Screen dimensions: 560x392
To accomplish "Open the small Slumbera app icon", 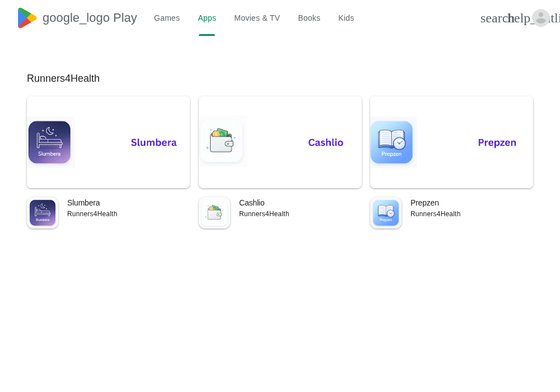I will click(43, 213).
